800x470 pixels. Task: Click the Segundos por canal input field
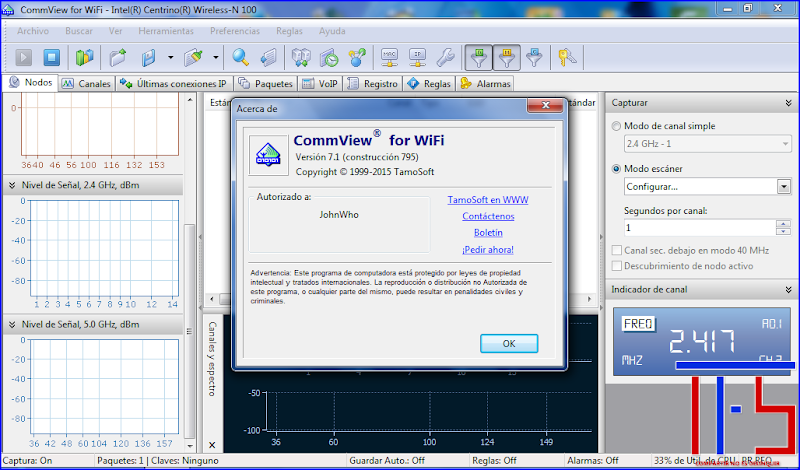(700, 228)
